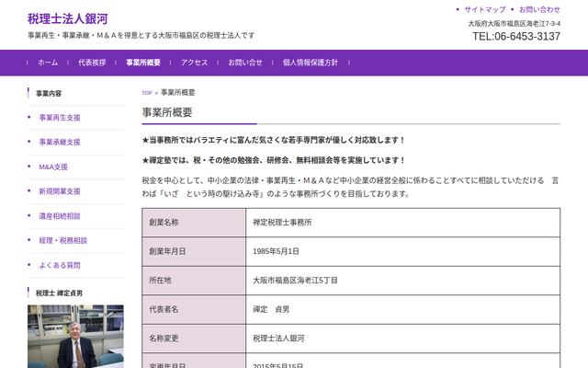This screenshot has width=588, height=368.
Task: Click the 1985年5月1日 table cell
Action: (403, 251)
